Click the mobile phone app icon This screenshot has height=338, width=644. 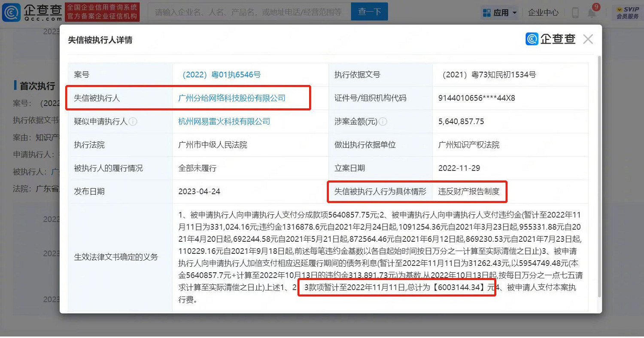[575, 13]
